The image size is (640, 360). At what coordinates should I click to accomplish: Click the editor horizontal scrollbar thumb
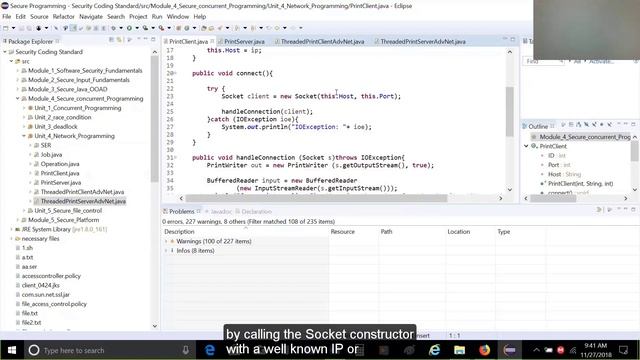317,198
